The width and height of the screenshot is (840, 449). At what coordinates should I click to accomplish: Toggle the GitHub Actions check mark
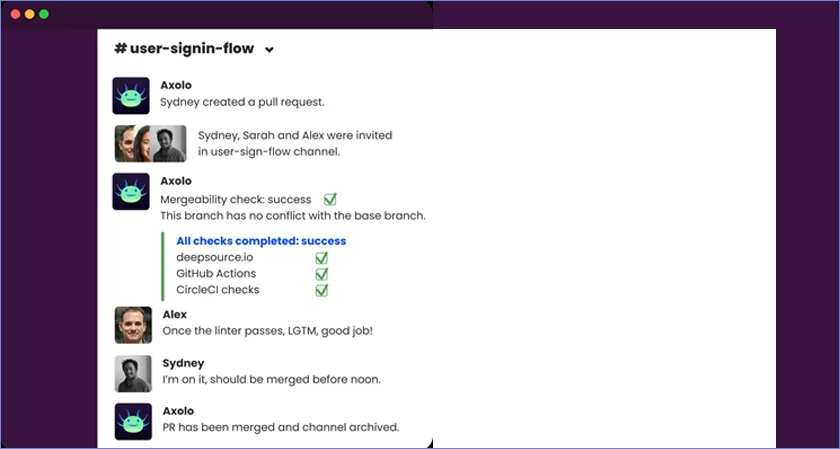coord(322,274)
